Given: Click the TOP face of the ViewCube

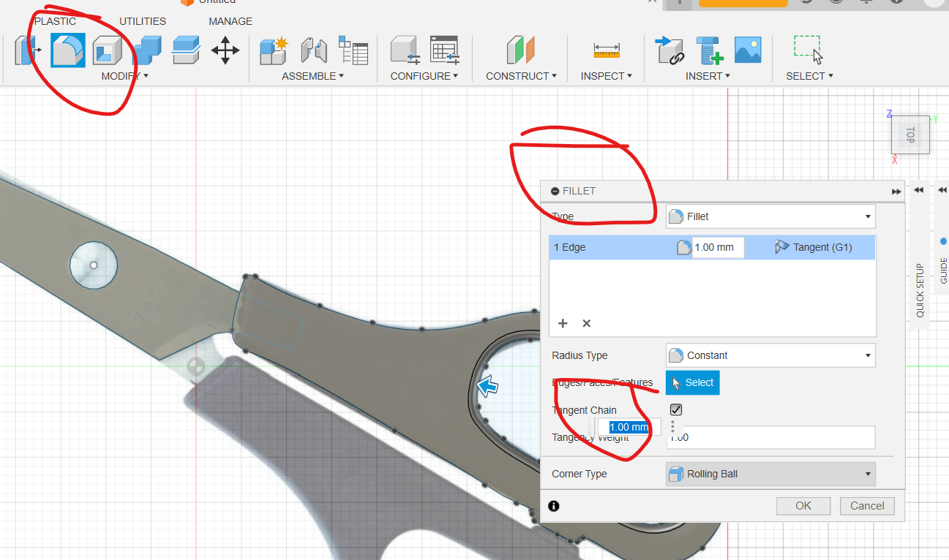Looking at the screenshot, I should [909, 135].
